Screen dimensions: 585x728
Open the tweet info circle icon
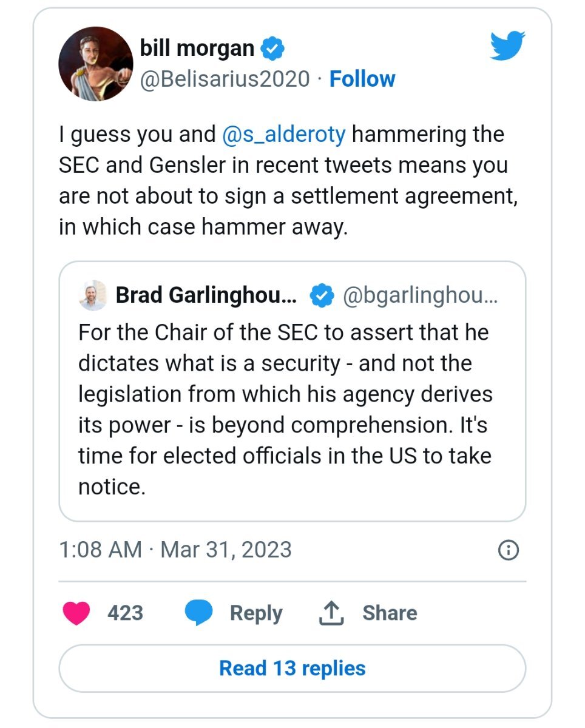pos(508,550)
